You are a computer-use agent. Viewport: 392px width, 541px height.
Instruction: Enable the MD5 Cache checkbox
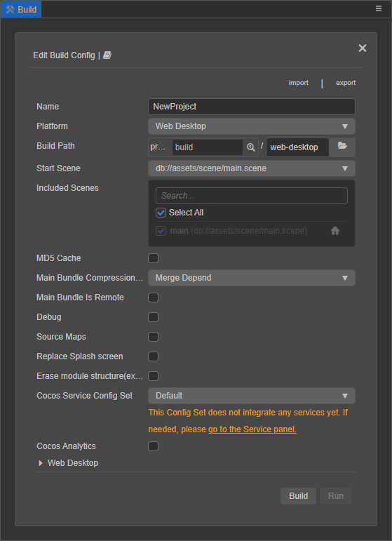pos(153,258)
